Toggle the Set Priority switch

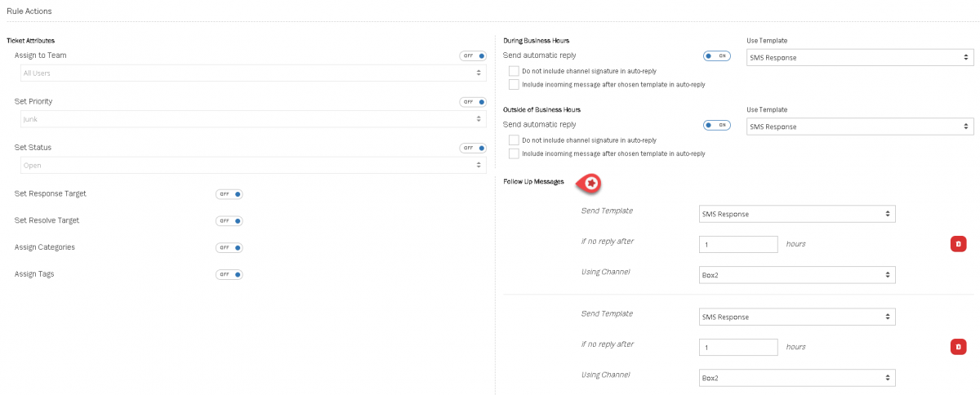[473, 102]
